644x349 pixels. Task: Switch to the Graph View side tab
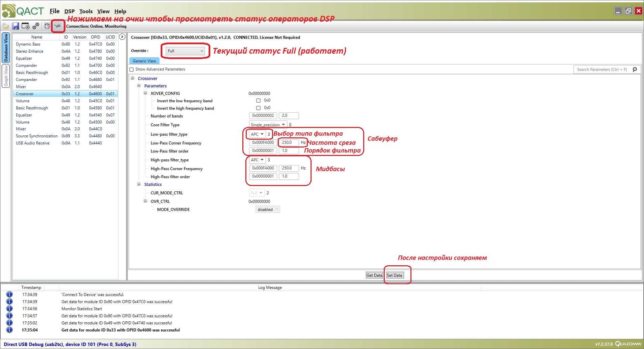6,76
